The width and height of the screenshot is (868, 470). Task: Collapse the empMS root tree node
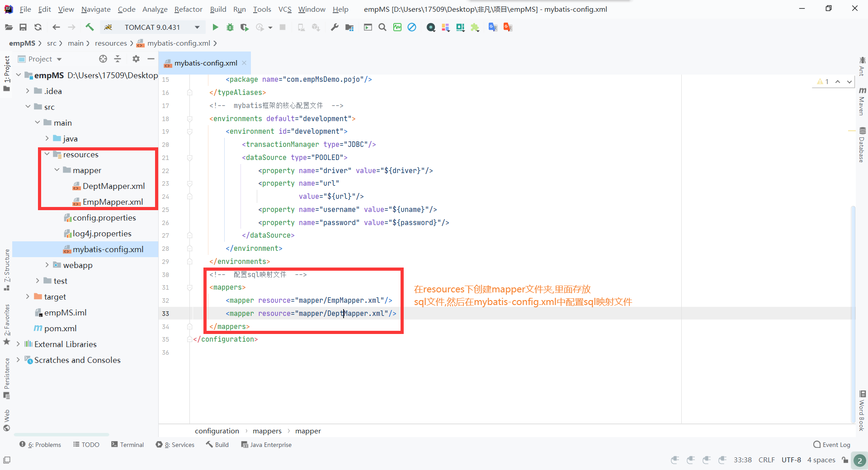pos(19,75)
